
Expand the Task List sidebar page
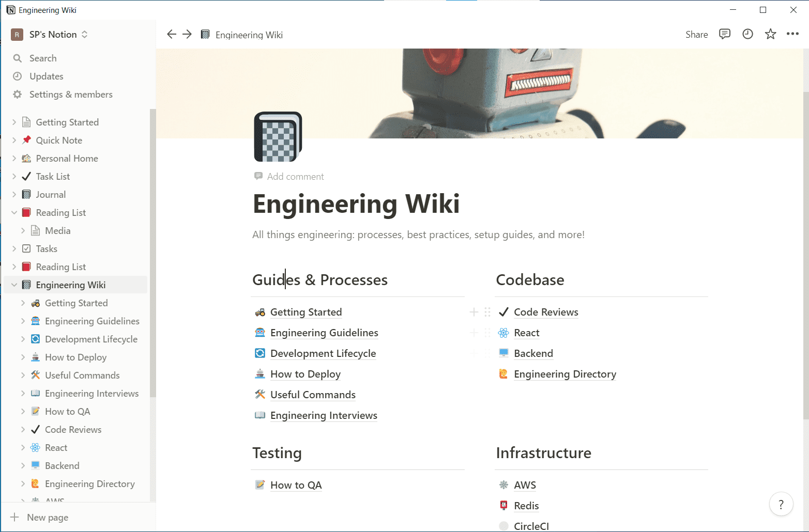[14, 177]
